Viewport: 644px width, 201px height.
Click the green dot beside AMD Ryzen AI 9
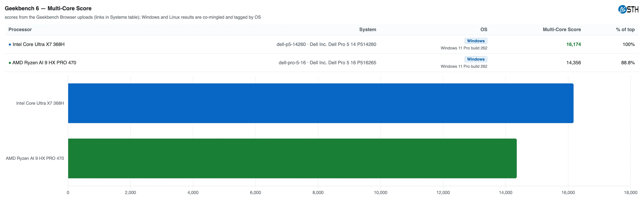pos(10,63)
